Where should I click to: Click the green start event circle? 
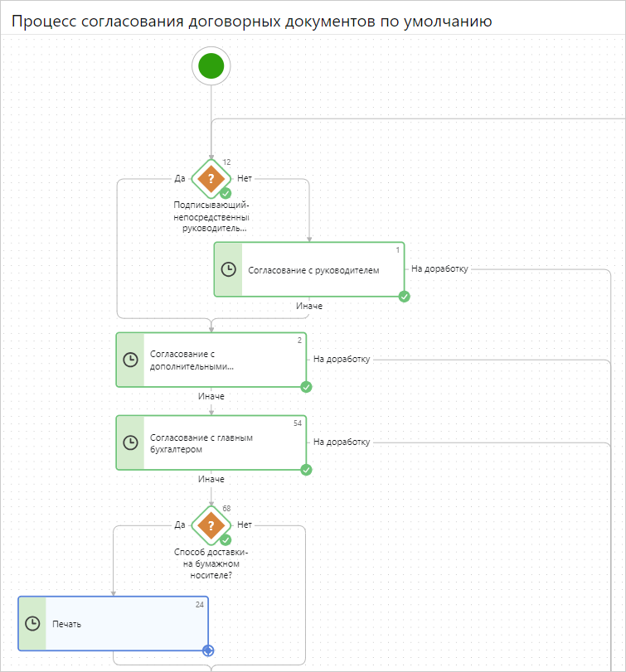211,66
